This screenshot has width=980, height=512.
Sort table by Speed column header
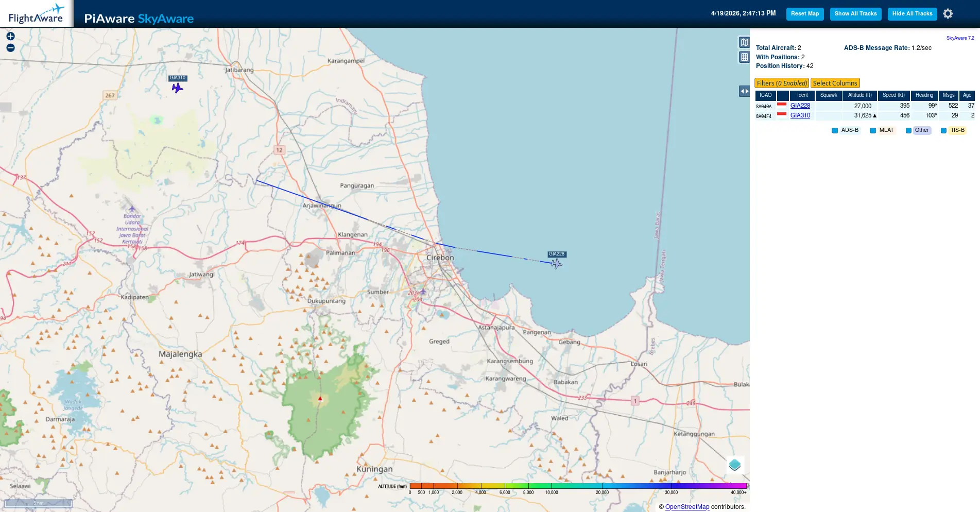pos(893,95)
